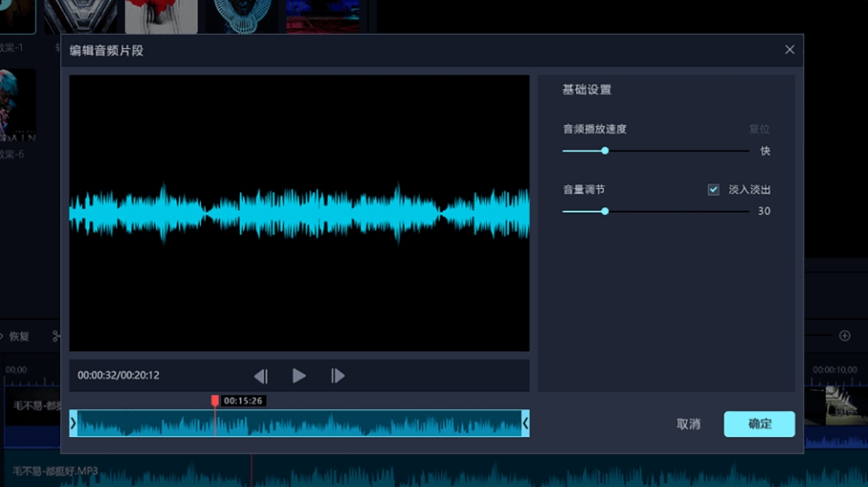Image resolution: width=868 pixels, height=487 pixels.
Task: Click the 00:00:32/00:20:12 time readout
Action: pyautogui.click(x=119, y=375)
